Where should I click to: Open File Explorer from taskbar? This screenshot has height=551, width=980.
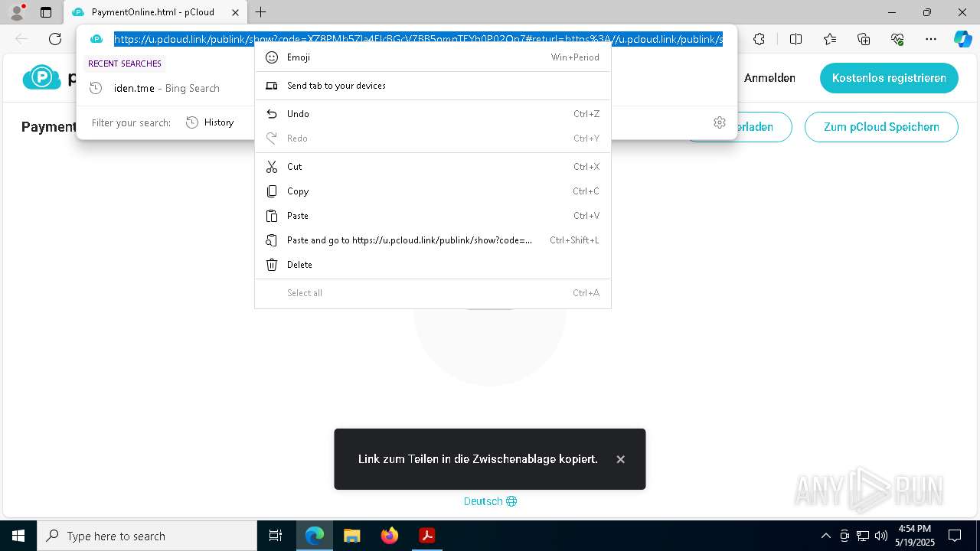(x=352, y=536)
